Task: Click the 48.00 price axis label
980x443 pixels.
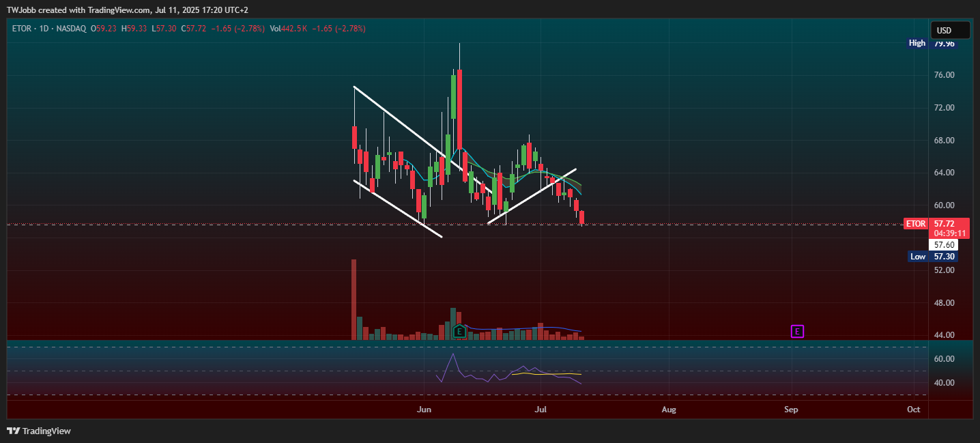Action: pos(944,303)
